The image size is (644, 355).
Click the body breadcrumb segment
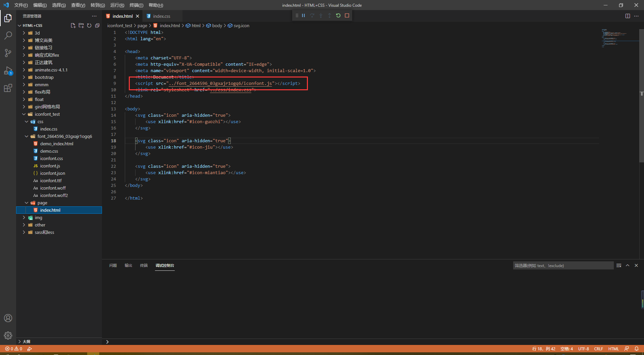[x=214, y=26]
